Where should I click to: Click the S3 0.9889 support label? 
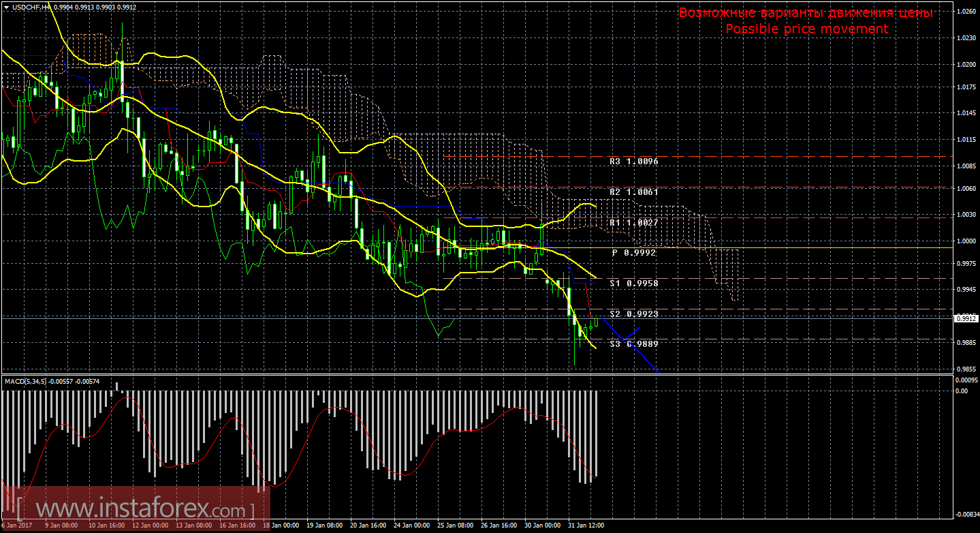coord(633,344)
